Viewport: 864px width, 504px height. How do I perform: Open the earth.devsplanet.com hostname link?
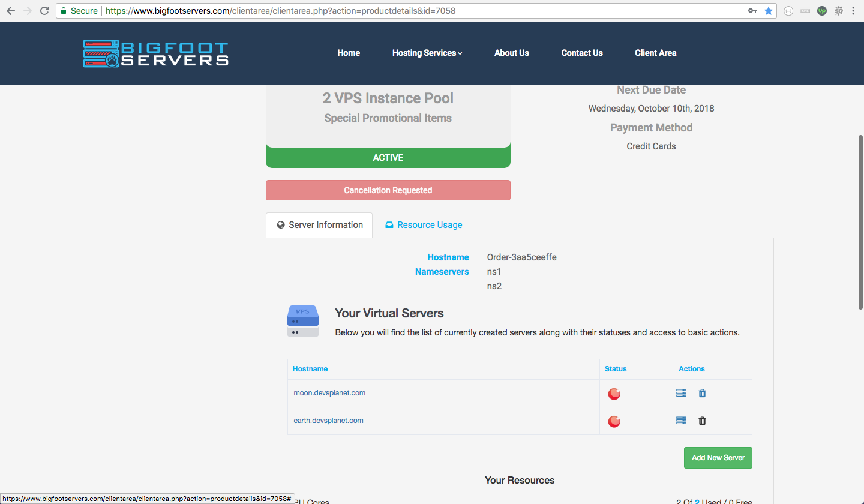point(328,421)
